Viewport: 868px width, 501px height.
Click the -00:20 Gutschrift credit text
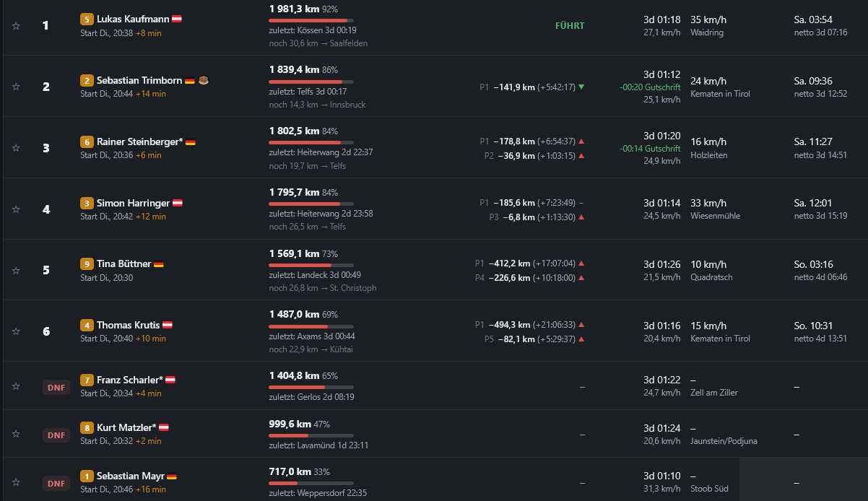click(651, 87)
